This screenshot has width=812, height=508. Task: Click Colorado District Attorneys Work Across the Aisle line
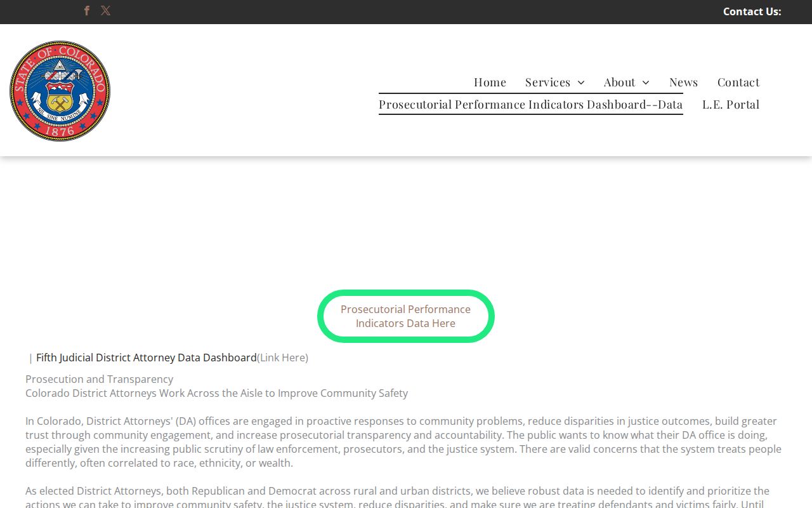click(x=216, y=393)
